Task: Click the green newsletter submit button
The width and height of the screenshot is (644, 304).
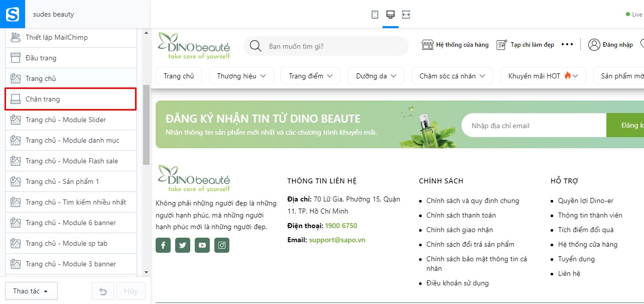Action: pos(625,125)
